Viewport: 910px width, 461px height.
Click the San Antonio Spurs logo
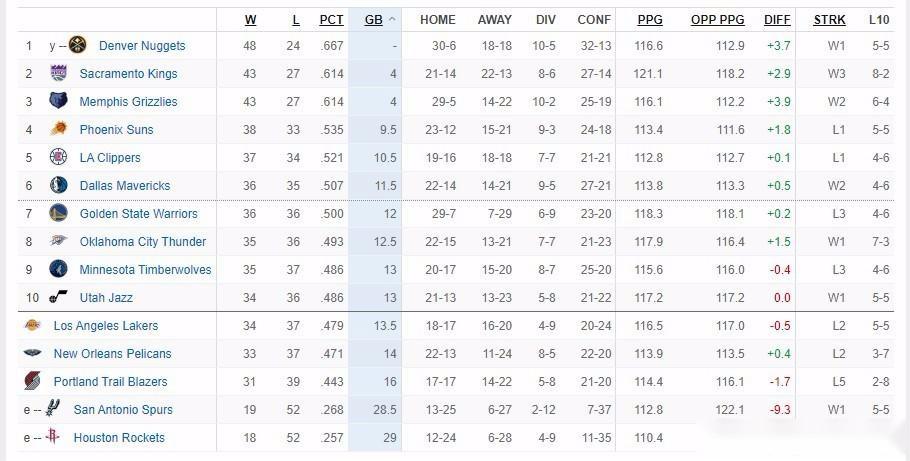click(x=52, y=409)
